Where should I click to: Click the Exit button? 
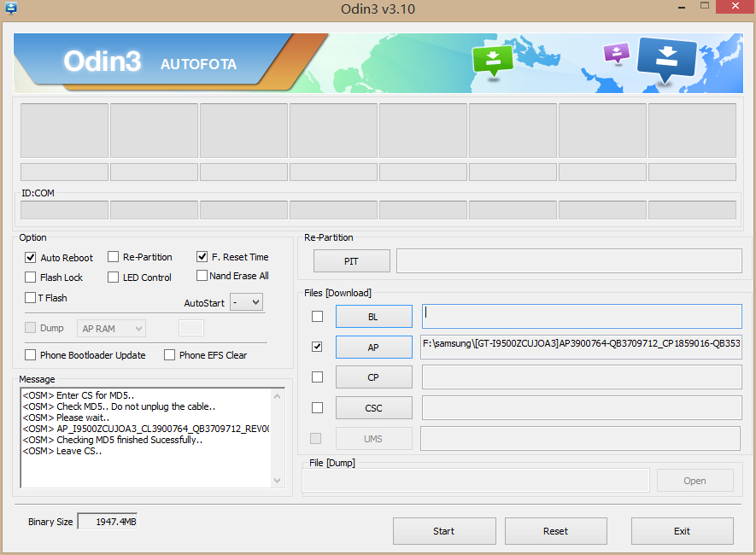pos(683,531)
